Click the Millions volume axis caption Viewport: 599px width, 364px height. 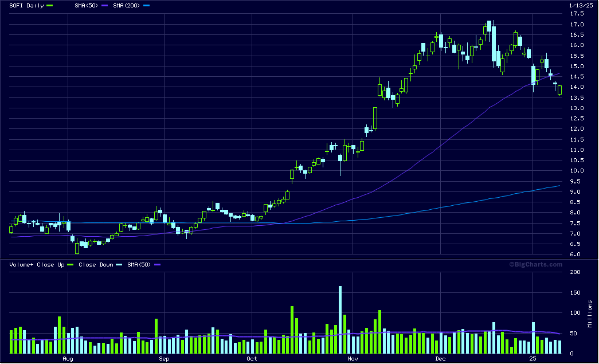[590, 314]
